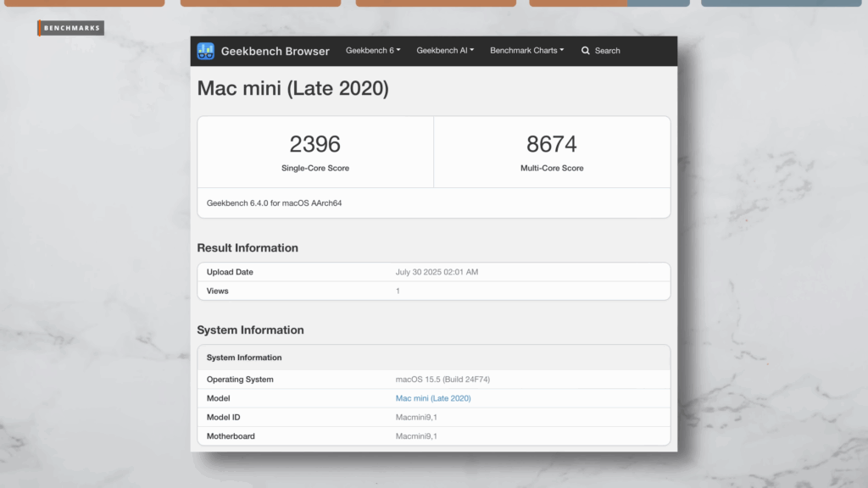Go to Geekbench Browser home title
Screen dimensions: 868x488
275,51
